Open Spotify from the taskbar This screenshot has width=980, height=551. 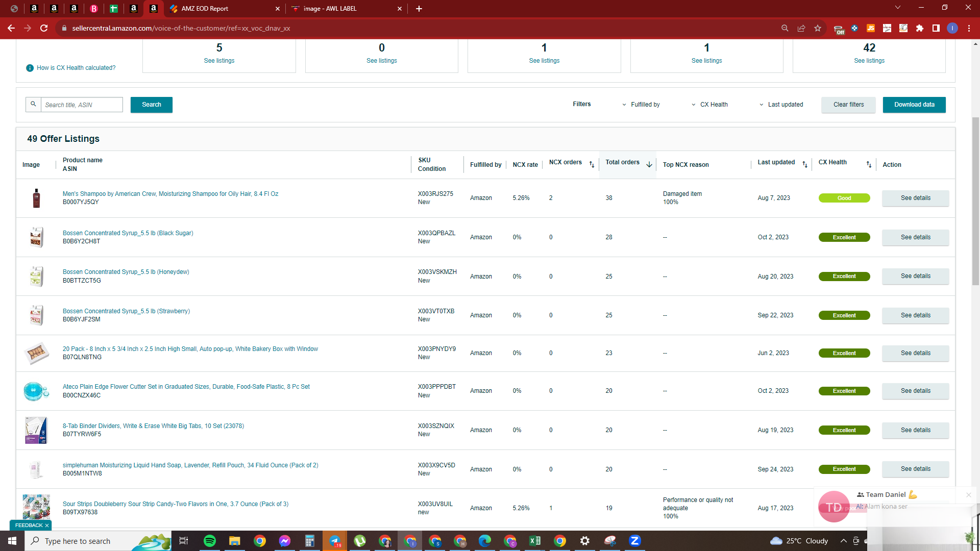[x=210, y=541]
